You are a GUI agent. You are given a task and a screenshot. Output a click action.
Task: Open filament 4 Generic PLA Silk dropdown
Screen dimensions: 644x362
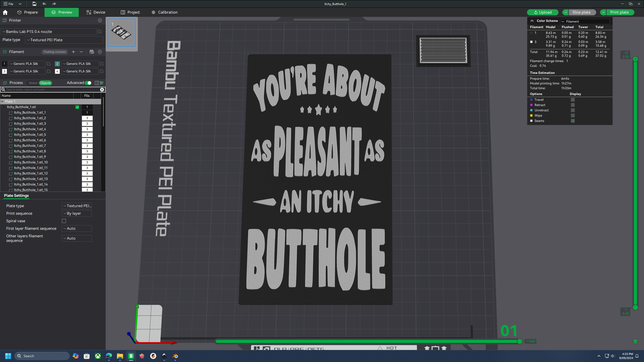click(80, 71)
